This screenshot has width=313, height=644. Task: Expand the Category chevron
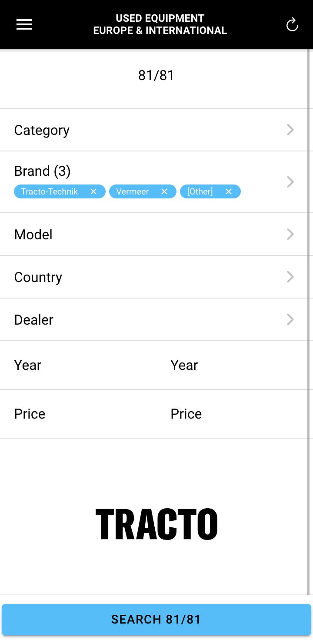click(x=290, y=130)
